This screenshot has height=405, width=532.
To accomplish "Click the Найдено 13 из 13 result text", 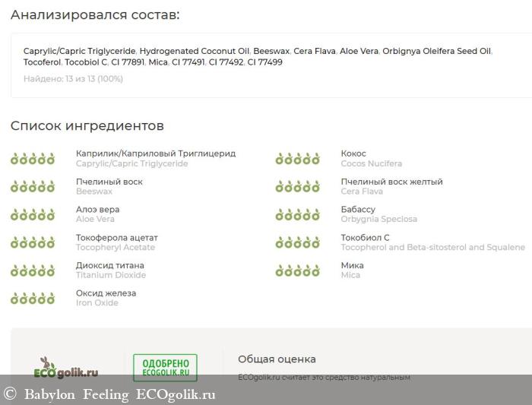I will pyautogui.click(x=73, y=78).
